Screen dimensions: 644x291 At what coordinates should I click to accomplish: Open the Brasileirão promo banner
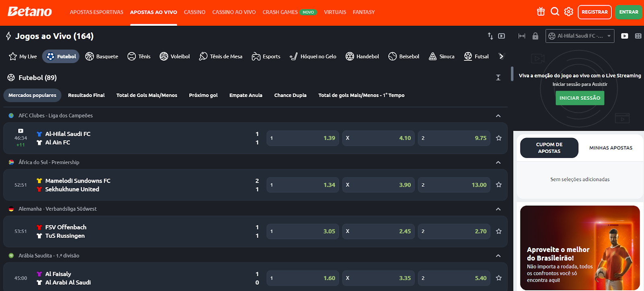[x=580, y=248]
